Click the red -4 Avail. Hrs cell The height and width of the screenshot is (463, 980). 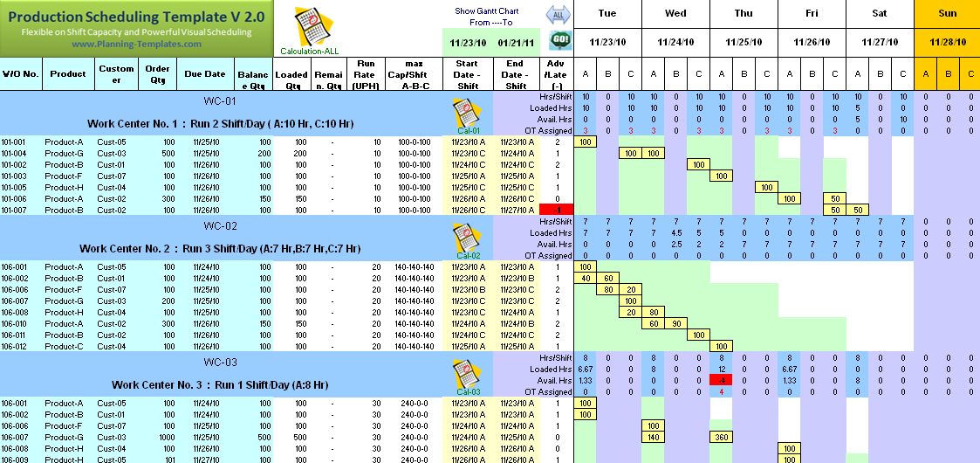click(722, 381)
